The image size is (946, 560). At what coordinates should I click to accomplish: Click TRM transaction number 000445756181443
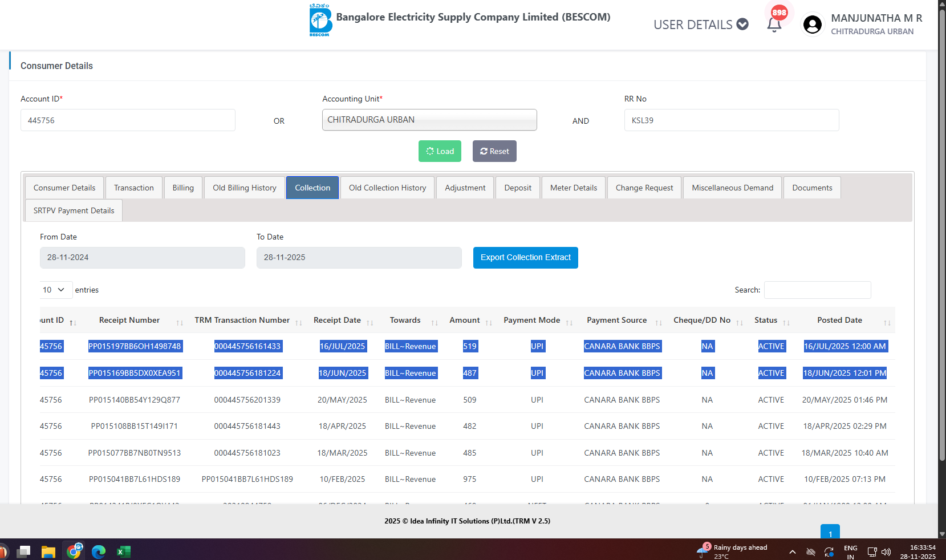[x=247, y=426]
